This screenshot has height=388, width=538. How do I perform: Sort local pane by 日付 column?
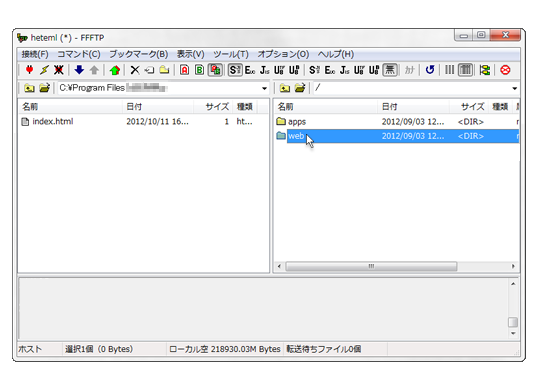click(158, 107)
